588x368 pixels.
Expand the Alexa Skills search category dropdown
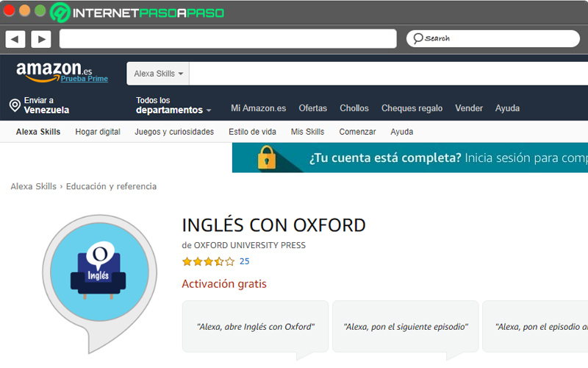pyautogui.click(x=158, y=74)
